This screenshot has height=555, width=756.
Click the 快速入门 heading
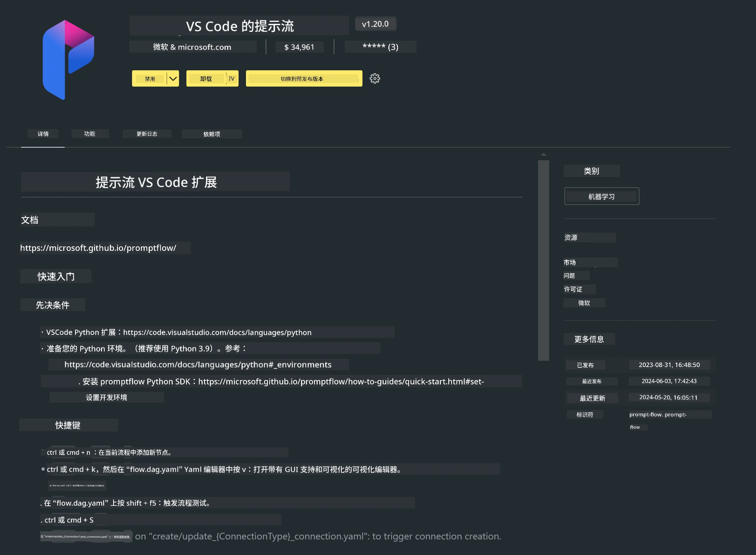(x=56, y=276)
